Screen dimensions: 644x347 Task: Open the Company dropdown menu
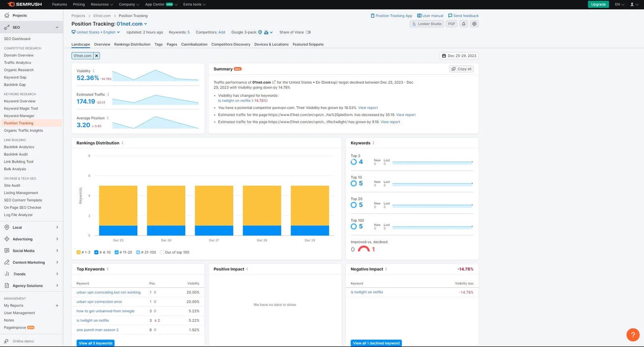click(129, 4)
